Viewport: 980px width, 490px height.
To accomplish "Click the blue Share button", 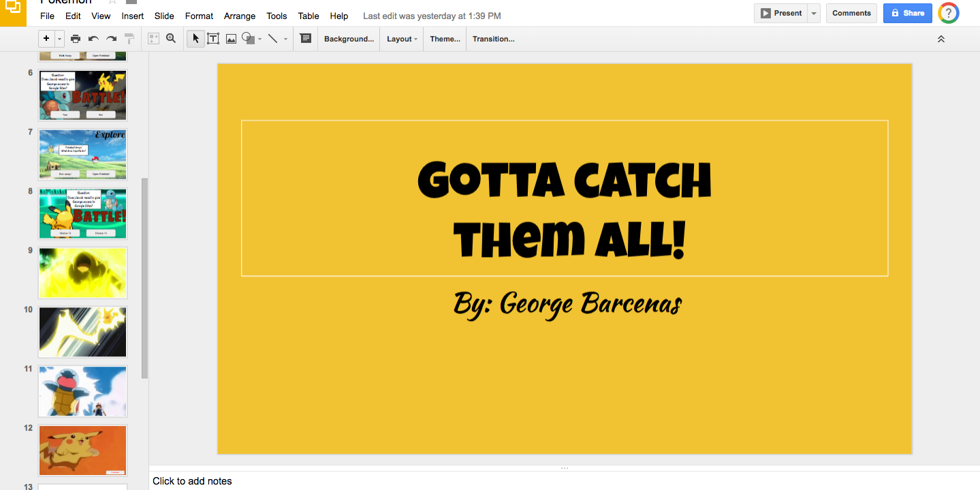I will point(907,13).
